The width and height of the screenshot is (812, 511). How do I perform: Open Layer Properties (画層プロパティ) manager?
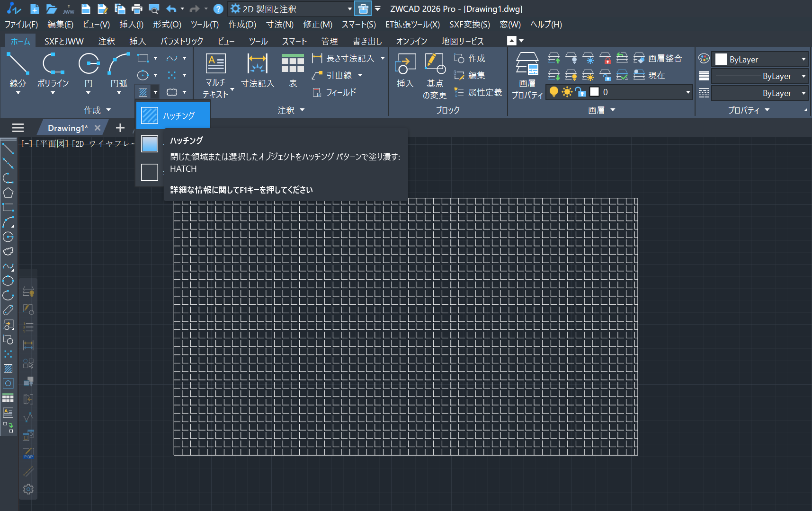coord(527,65)
